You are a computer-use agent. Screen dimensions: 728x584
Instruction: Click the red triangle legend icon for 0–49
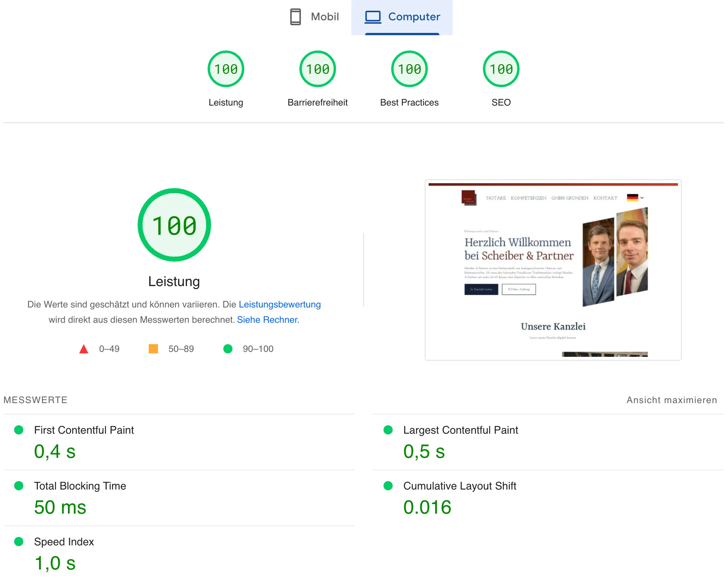point(83,349)
